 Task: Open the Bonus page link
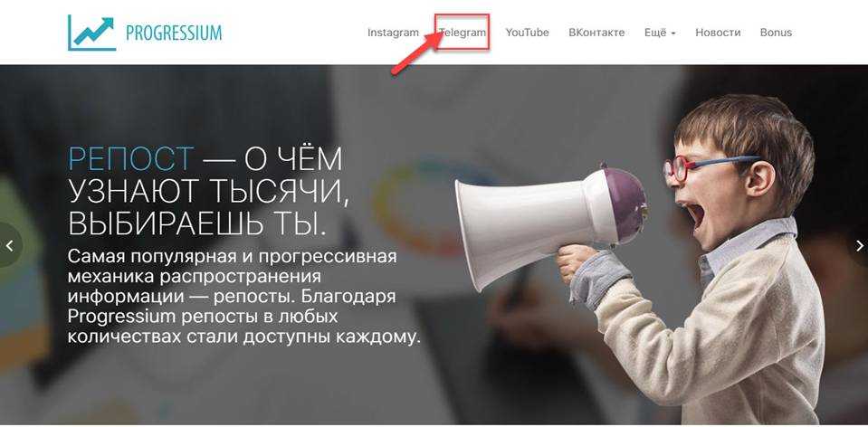click(x=776, y=33)
